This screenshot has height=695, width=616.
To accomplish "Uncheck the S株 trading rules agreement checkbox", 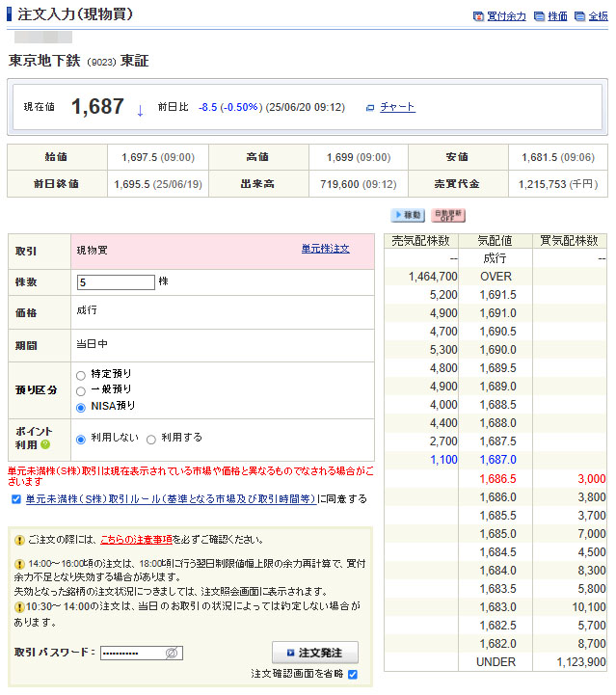I will [15, 499].
